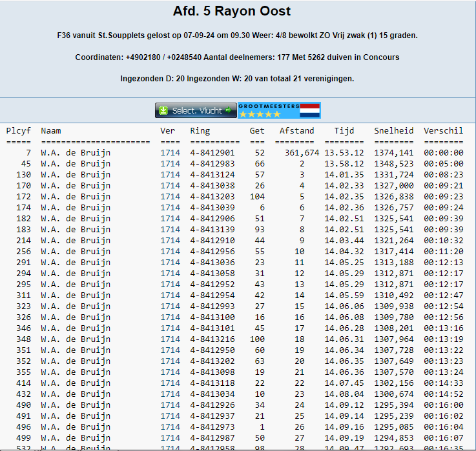Click ring number 4-8413202
The height and width of the screenshot is (451, 476).
coord(212,361)
